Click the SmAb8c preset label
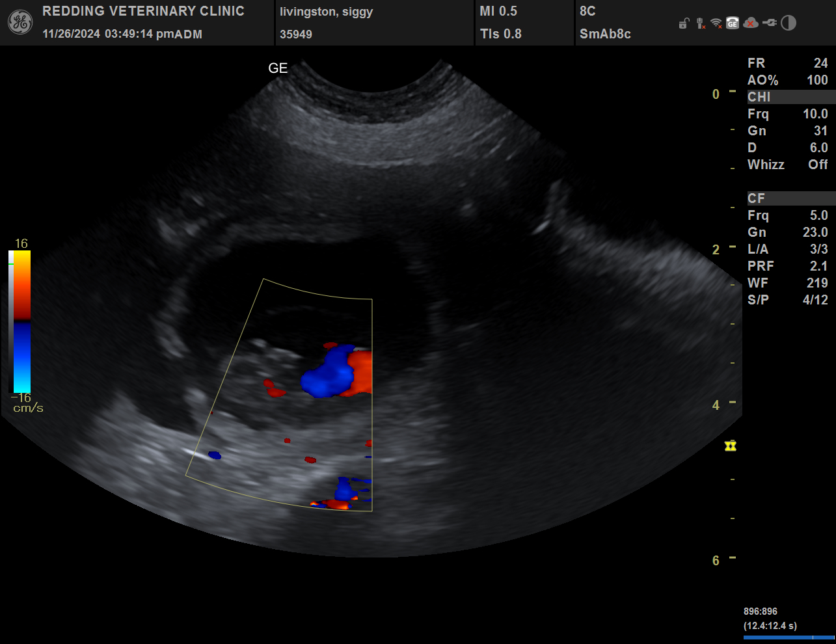836x644 pixels. (x=605, y=34)
